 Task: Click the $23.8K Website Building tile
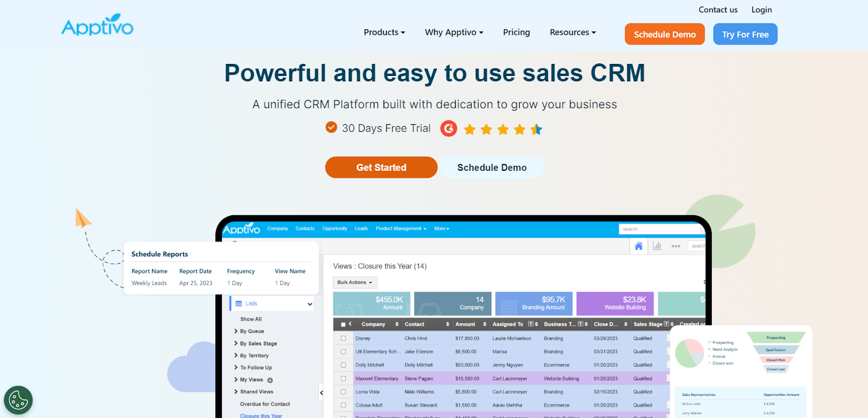point(615,304)
